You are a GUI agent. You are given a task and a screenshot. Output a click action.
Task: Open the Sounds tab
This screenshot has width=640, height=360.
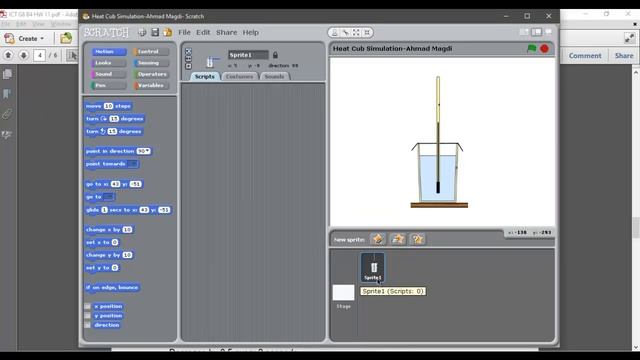coord(274,76)
